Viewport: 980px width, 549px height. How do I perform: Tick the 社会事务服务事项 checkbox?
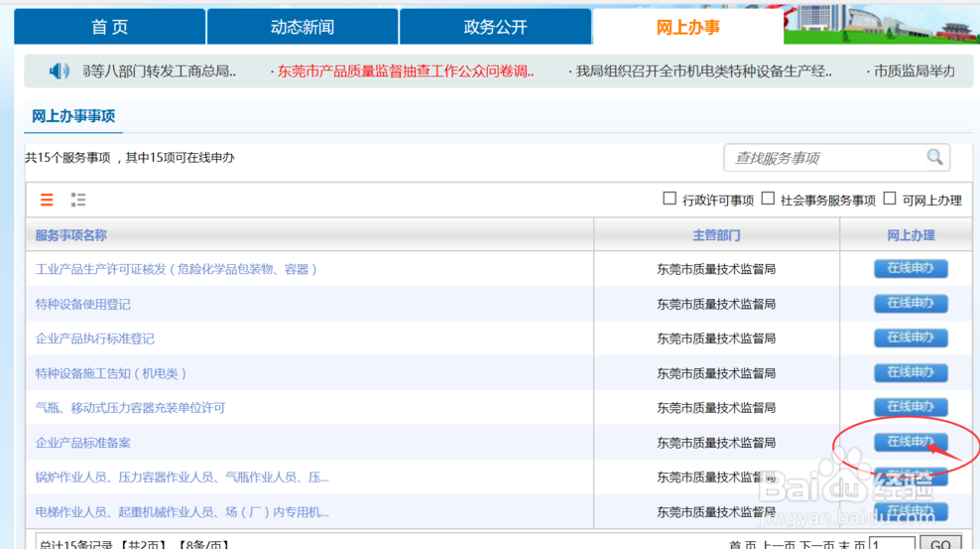(768, 199)
